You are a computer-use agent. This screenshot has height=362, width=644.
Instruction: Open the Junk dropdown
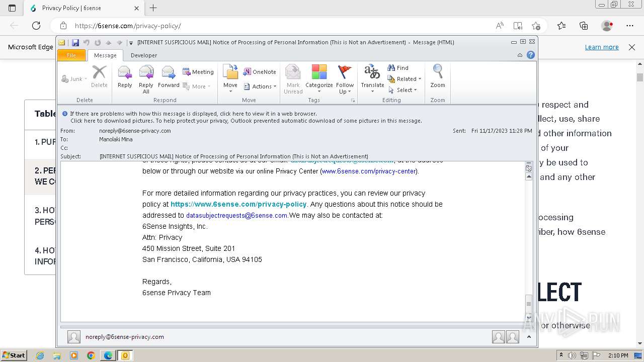(x=74, y=79)
